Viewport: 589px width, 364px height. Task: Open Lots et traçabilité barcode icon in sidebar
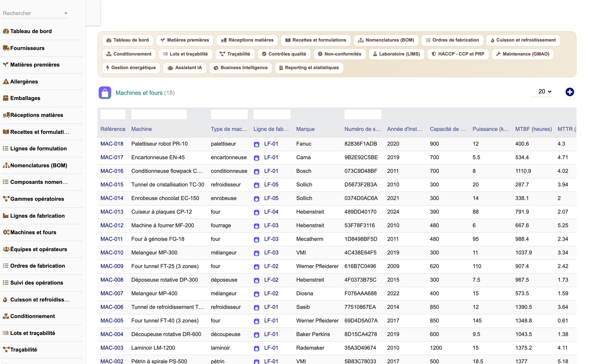coord(6,333)
